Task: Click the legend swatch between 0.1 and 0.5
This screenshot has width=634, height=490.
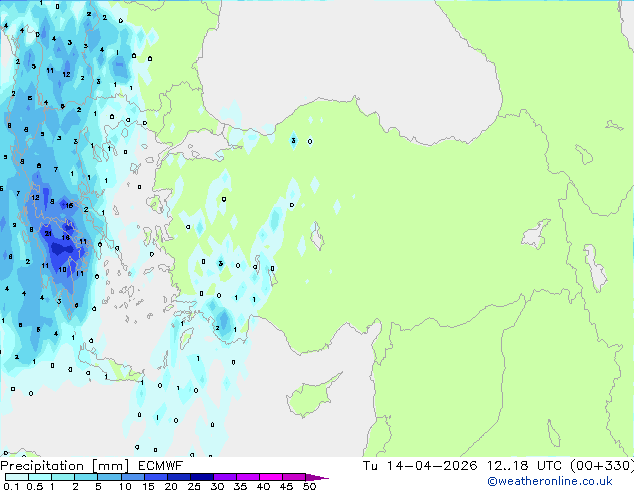Action: [17, 477]
